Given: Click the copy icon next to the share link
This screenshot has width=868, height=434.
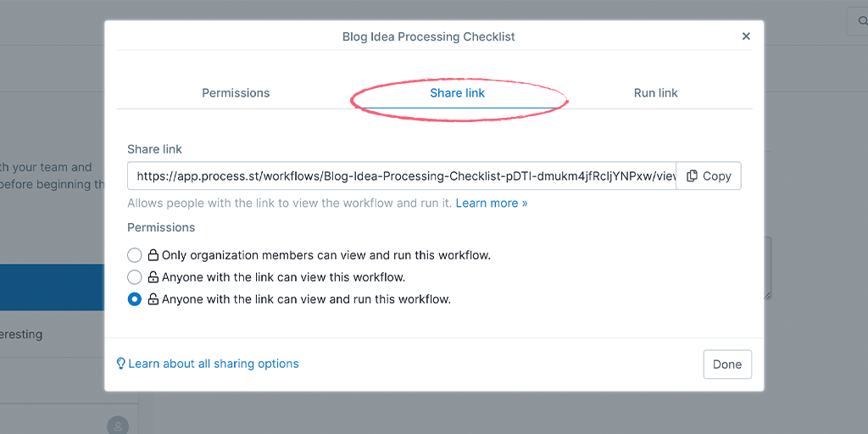Looking at the screenshot, I should (x=692, y=176).
